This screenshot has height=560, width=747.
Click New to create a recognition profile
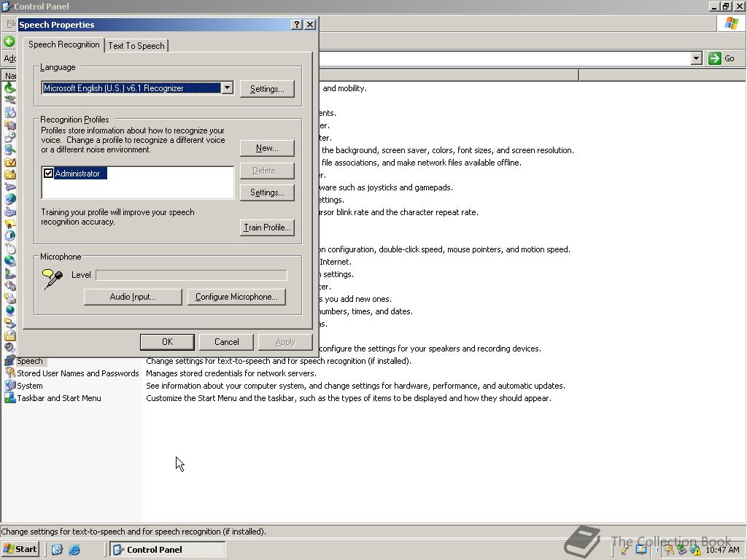(267, 148)
